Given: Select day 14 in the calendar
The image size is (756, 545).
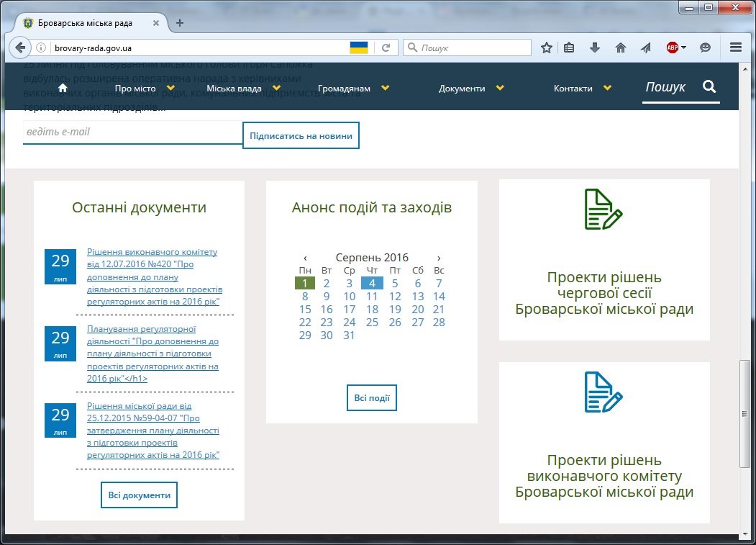Looking at the screenshot, I should pos(439,296).
